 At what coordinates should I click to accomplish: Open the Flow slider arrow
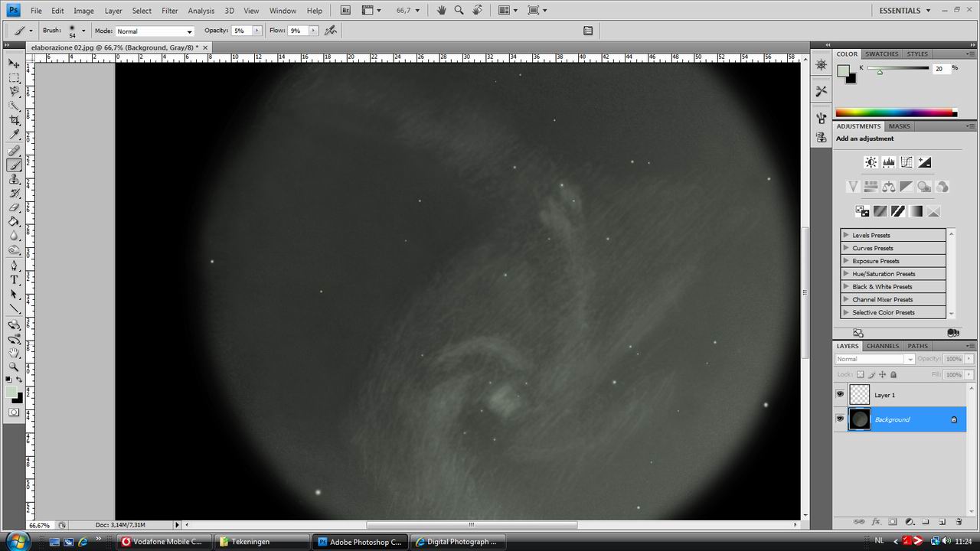point(313,31)
